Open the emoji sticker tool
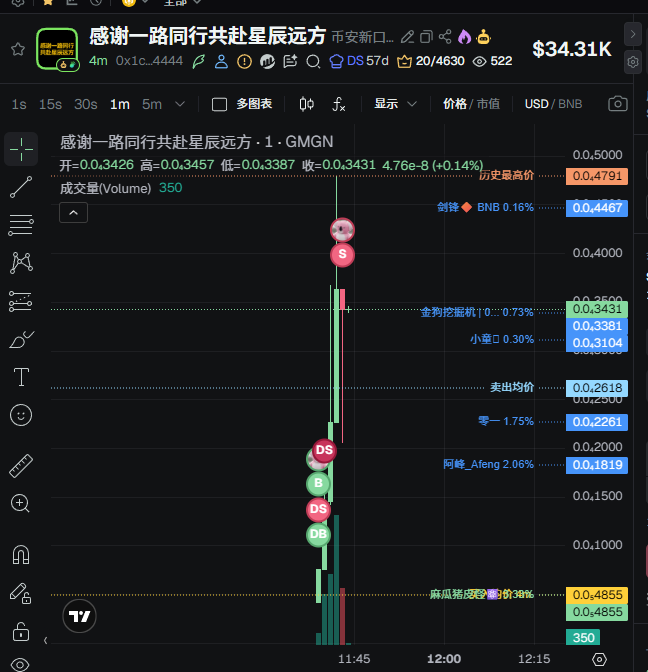The image size is (648, 672). pyautogui.click(x=21, y=415)
